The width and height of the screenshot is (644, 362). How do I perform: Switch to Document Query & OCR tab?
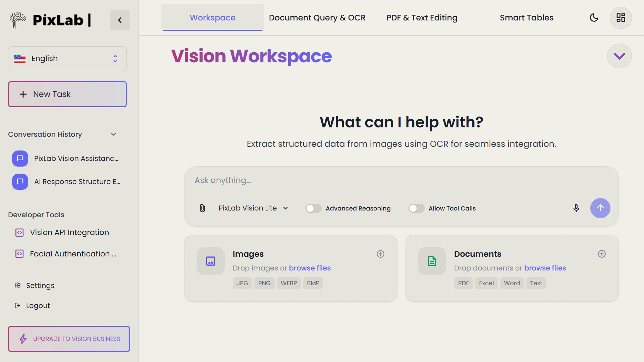click(317, 18)
